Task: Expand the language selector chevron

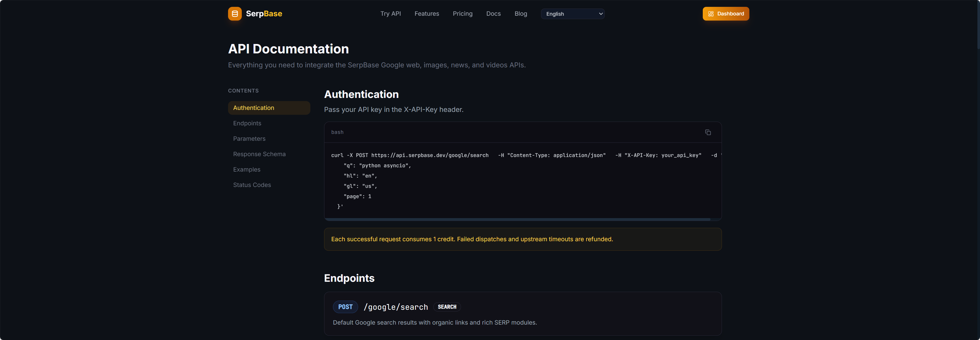Action: point(600,14)
